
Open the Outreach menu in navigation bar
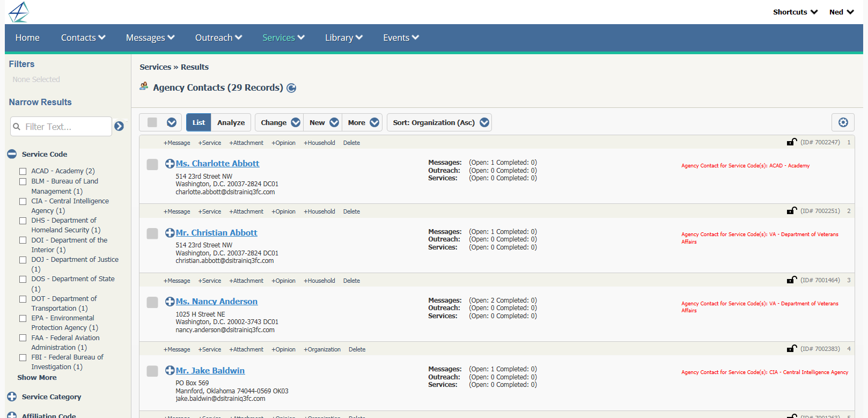pos(218,38)
